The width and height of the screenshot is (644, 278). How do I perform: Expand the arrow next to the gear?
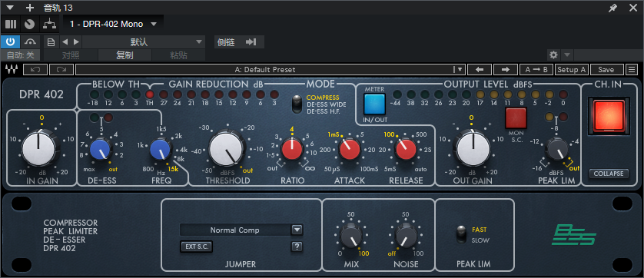(567, 55)
